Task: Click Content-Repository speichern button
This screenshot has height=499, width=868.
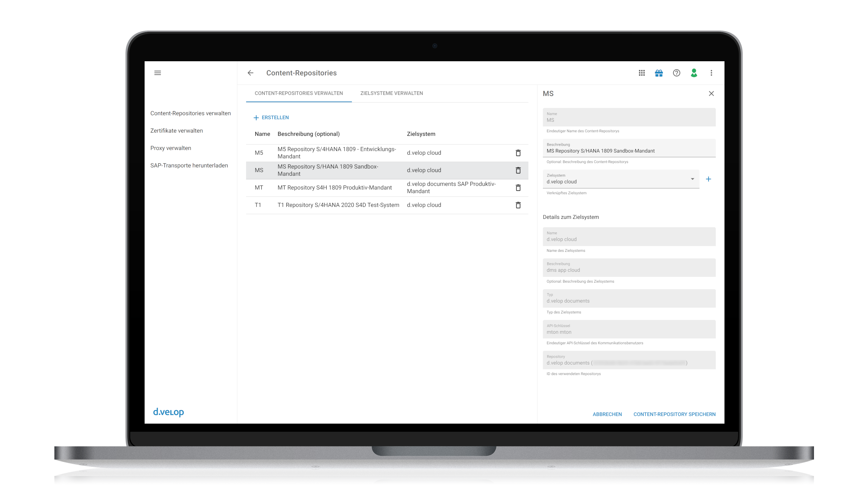Action: click(674, 414)
